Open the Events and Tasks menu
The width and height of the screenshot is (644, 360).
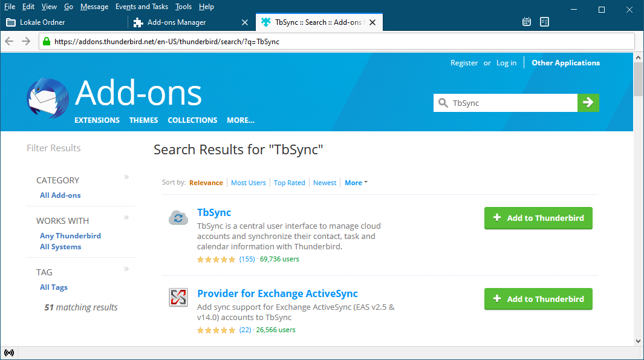point(141,7)
